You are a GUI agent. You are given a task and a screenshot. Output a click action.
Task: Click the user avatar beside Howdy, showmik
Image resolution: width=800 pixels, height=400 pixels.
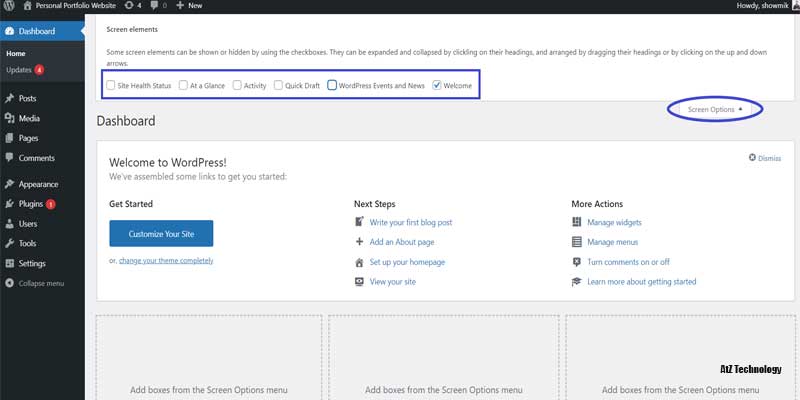coord(796,6)
